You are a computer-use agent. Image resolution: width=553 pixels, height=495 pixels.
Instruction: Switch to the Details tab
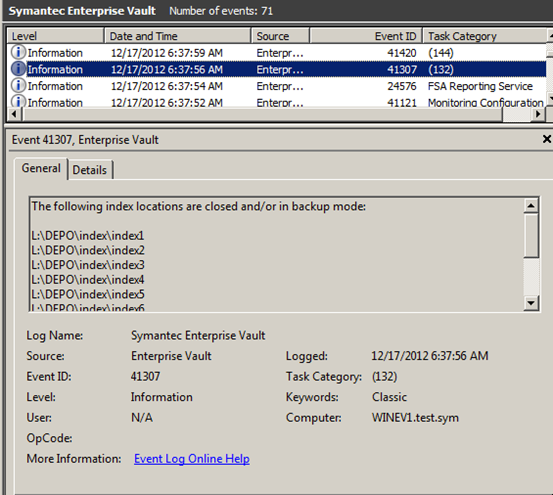(90, 170)
